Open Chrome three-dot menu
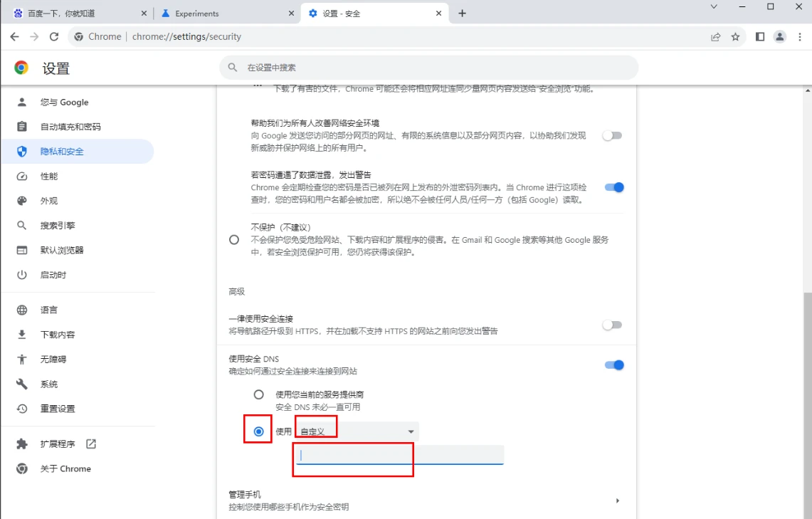This screenshot has width=812, height=519. 800,37
